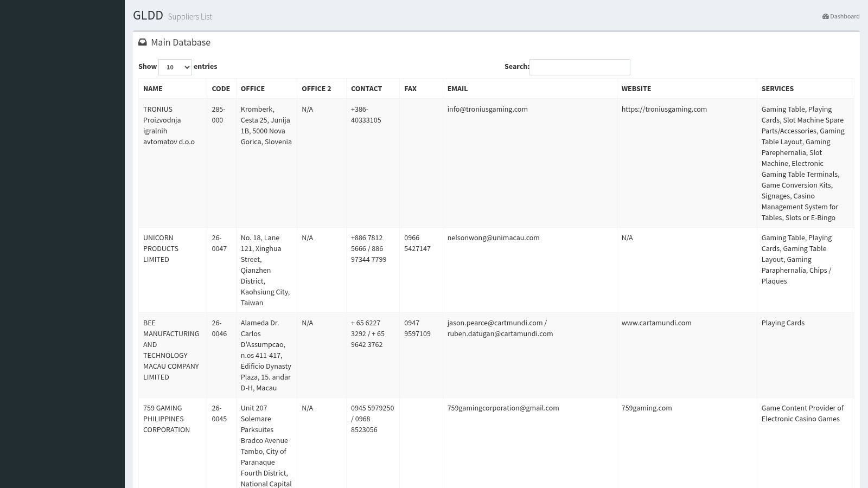Image resolution: width=868 pixels, height=488 pixels.
Task: Select UNICORN PRODUCTS LIMITED name cell
Action: (x=173, y=270)
